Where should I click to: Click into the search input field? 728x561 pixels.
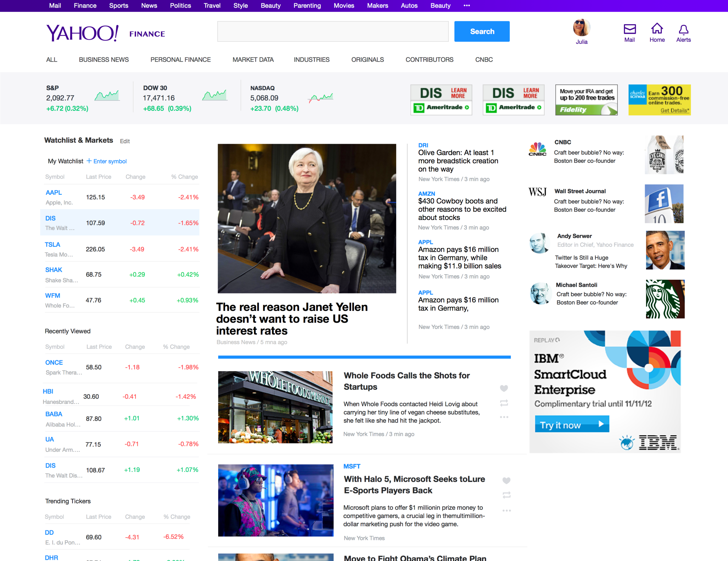333,32
